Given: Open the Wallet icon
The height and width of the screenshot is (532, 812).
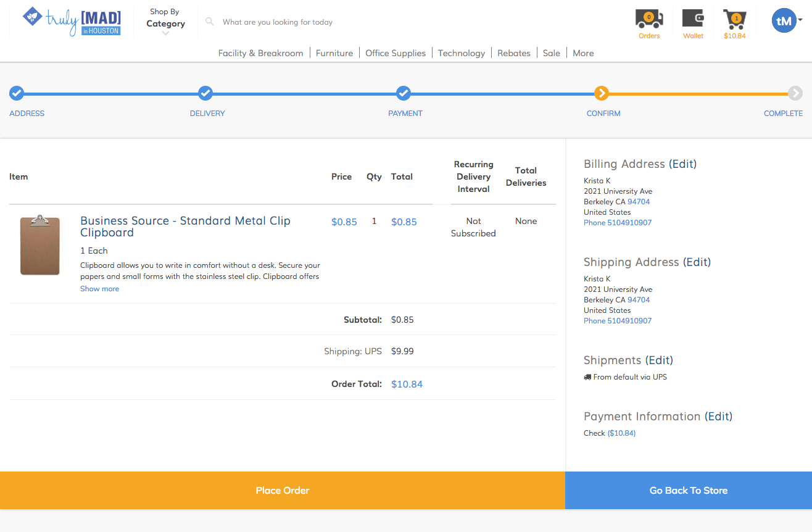Looking at the screenshot, I should [693, 19].
